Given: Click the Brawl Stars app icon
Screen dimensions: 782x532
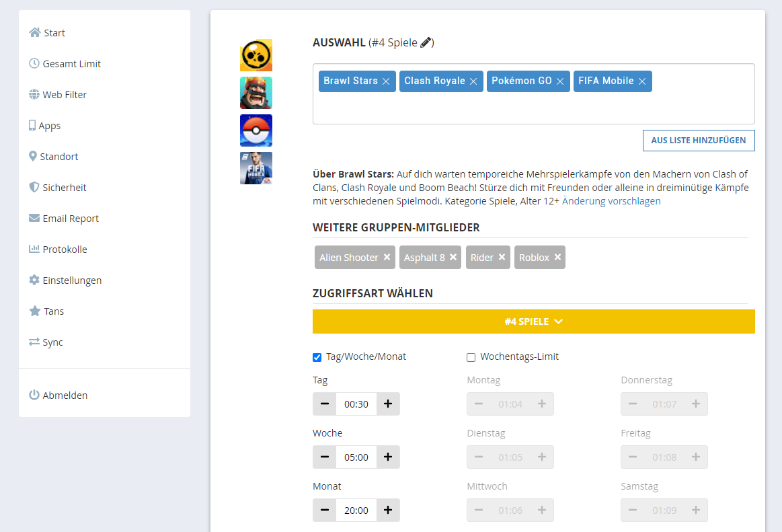Looking at the screenshot, I should click(256, 55).
